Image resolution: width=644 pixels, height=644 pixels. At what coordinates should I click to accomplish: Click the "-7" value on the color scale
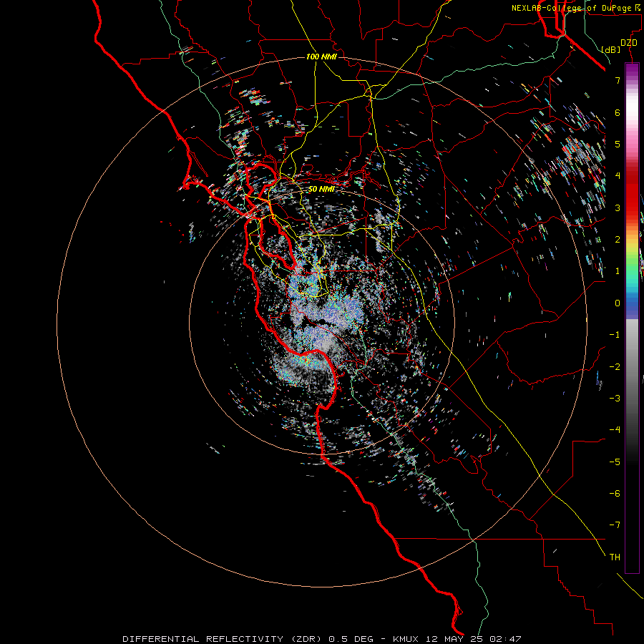pos(615,525)
